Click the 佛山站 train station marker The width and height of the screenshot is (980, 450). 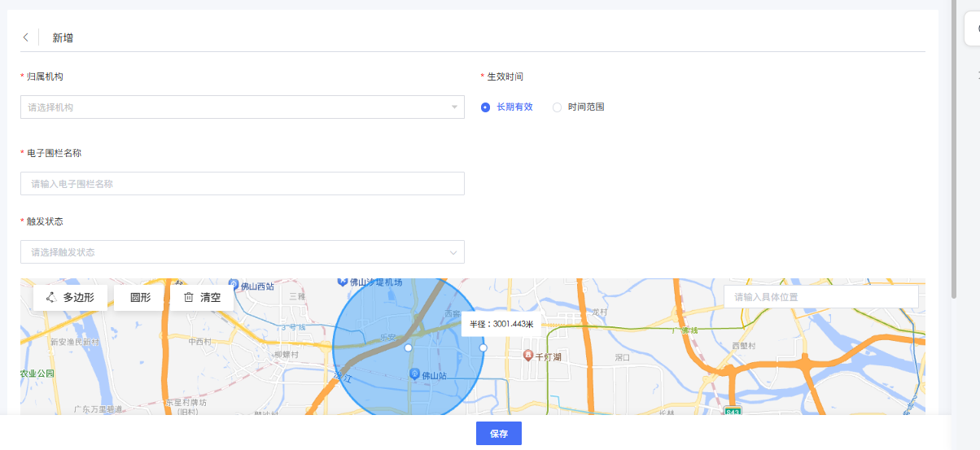pos(414,374)
